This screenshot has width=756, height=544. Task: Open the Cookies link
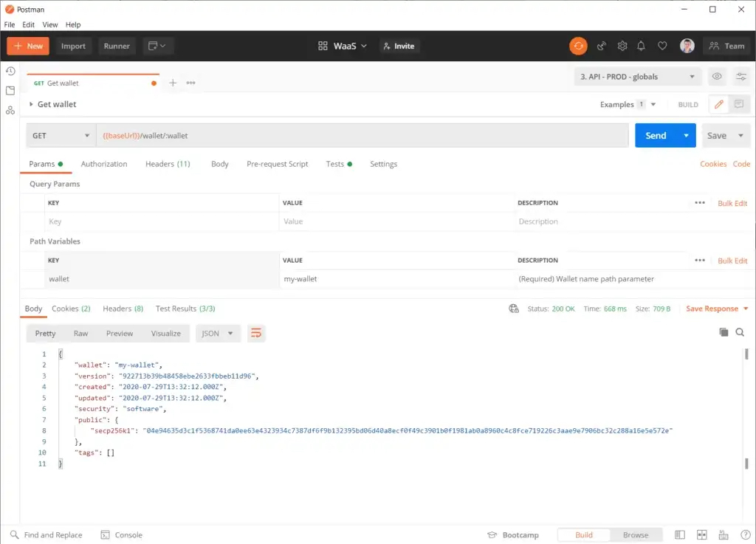[x=713, y=164]
